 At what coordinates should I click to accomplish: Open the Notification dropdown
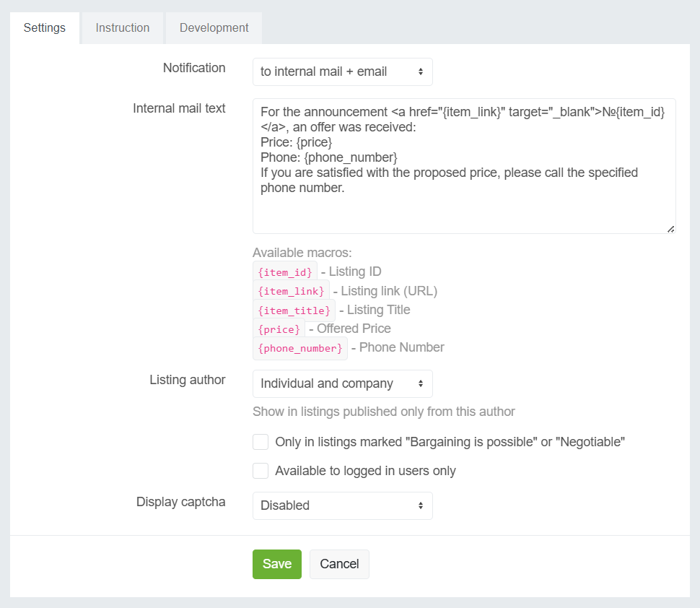click(x=342, y=71)
